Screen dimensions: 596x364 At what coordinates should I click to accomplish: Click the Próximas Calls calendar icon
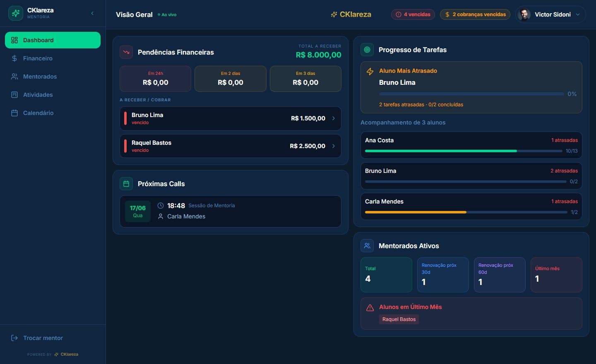tap(126, 184)
